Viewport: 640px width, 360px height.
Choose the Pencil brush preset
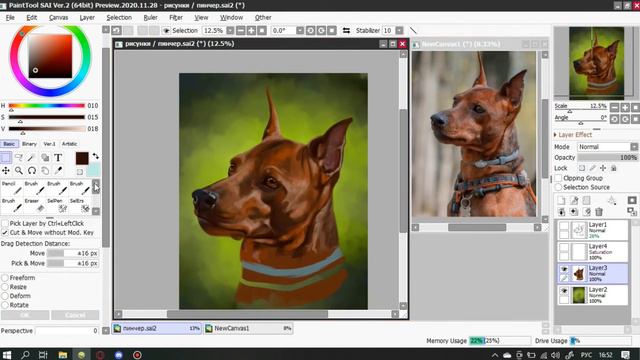pos(11,188)
